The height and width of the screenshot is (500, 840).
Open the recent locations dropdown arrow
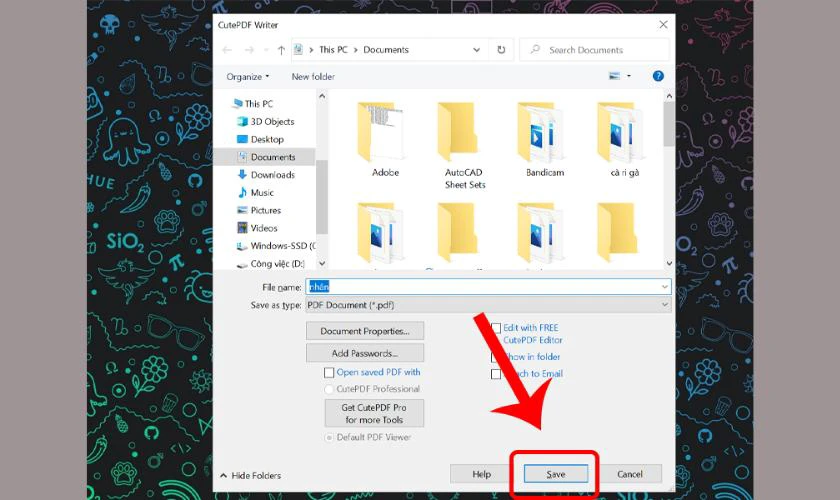[x=266, y=50]
